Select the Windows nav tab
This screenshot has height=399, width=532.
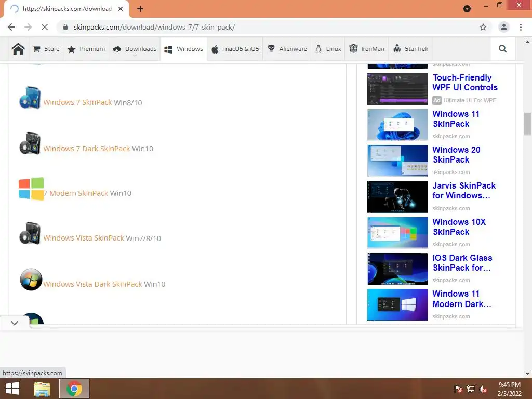coord(183,49)
